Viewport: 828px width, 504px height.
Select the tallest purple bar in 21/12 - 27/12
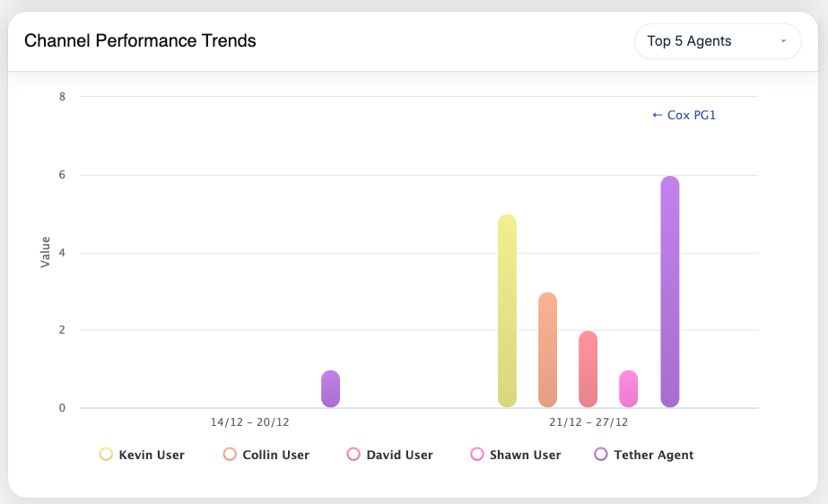click(x=669, y=291)
